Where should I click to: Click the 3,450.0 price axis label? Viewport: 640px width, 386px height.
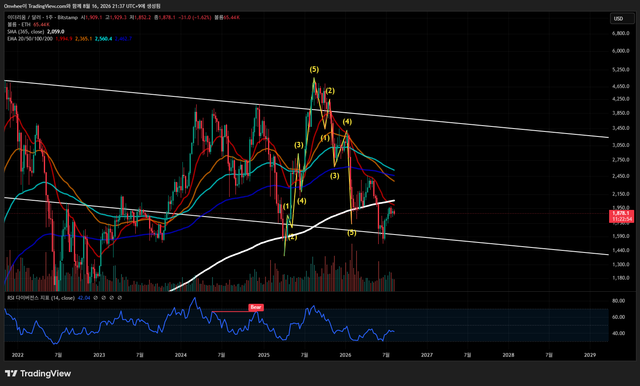[x=620, y=128]
